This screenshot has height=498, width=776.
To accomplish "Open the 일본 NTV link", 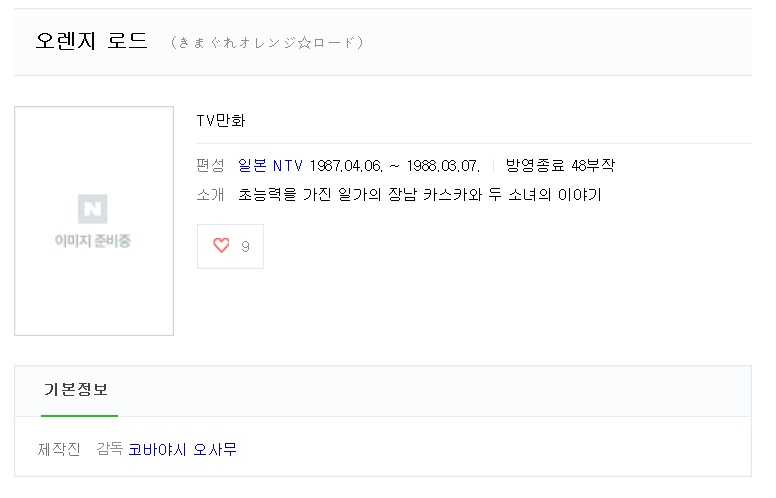I will click(271, 165).
